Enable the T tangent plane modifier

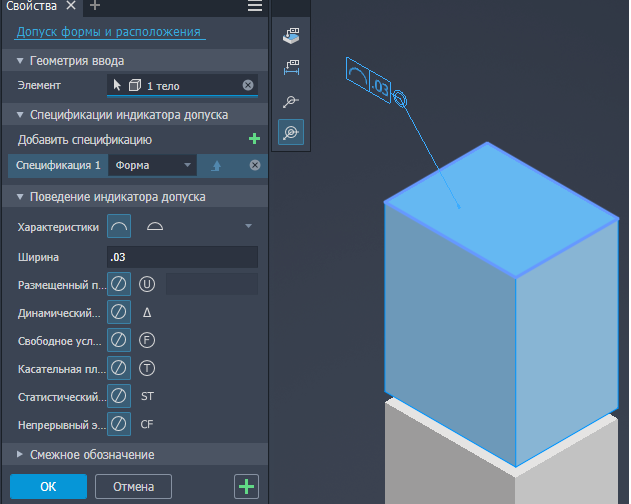147,368
